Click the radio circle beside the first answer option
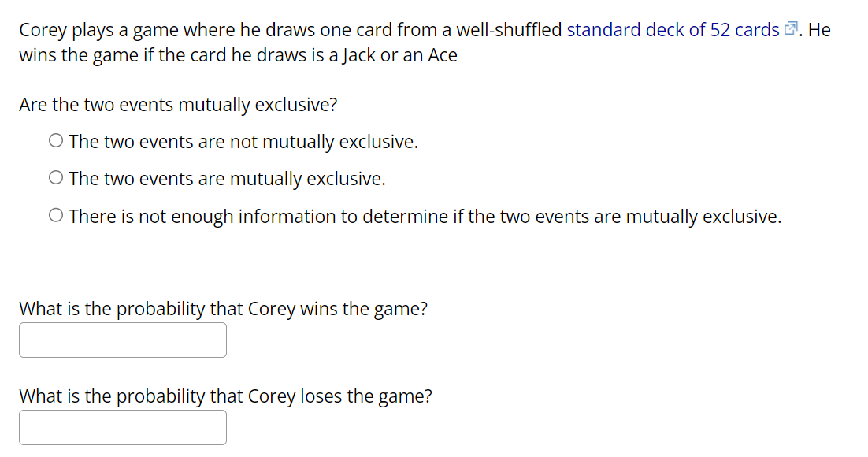Viewport: 868px width, 457px height. click(x=55, y=139)
